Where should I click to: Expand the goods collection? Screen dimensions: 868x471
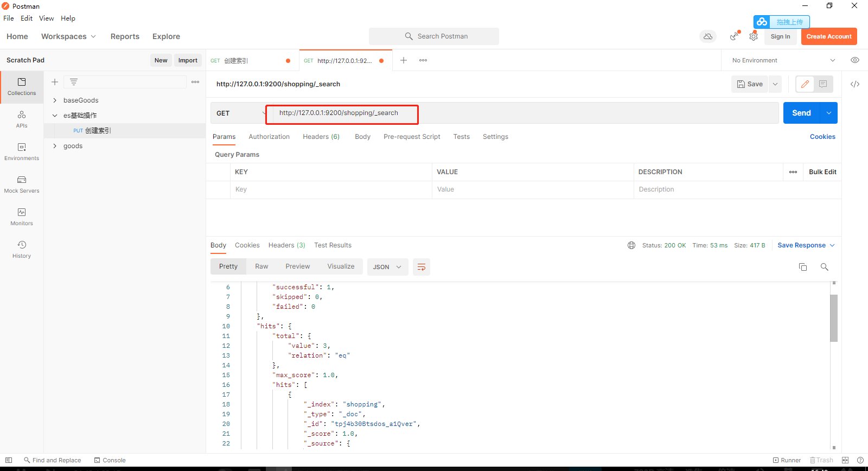55,146
